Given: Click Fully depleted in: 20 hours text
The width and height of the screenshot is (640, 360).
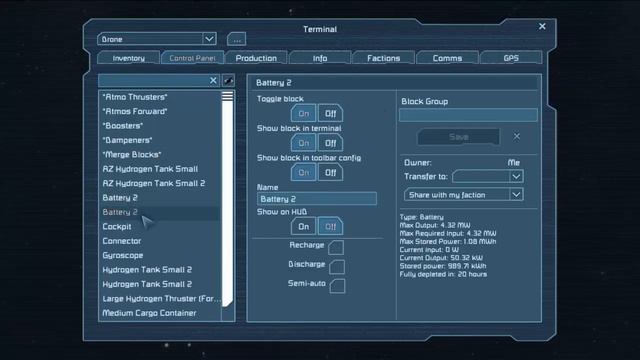Looking at the screenshot, I should (443, 274).
